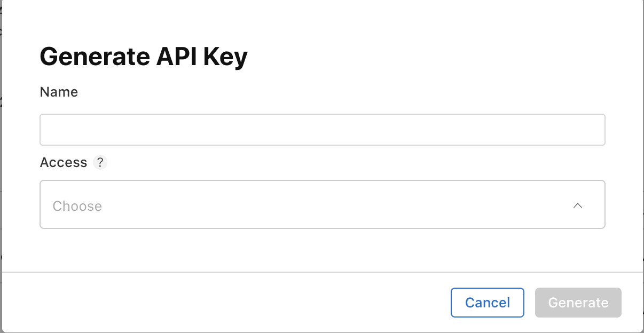Click the grayed-out Generate button

coord(578,303)
